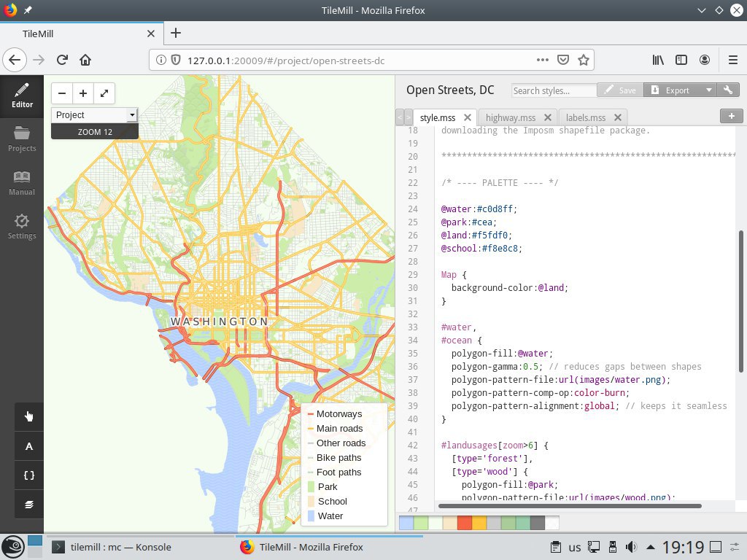
Task: Pick the yellow-orange main road swatch
Action: point(479,523)
